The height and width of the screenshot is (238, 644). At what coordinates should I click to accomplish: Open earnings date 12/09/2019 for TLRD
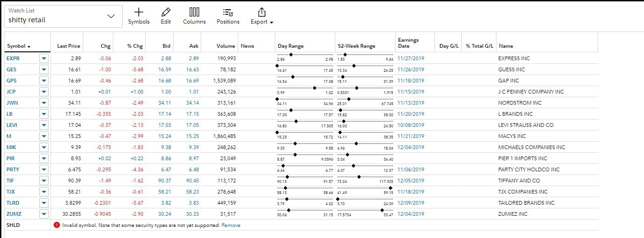[411, 203]
